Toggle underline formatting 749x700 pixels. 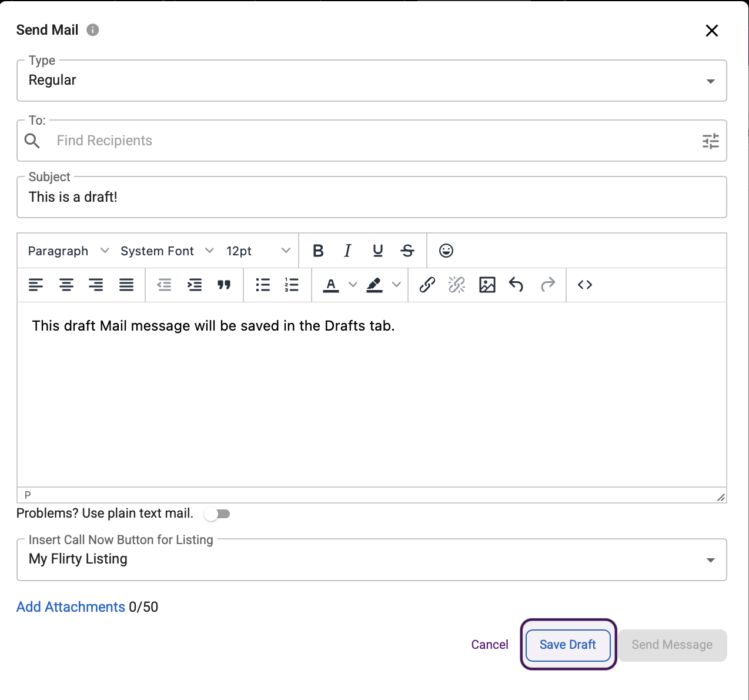[x=377, y=251]
